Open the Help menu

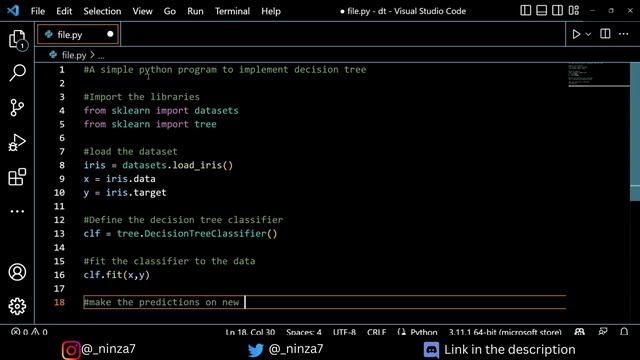pyautogui.click(x=271, y=11)
